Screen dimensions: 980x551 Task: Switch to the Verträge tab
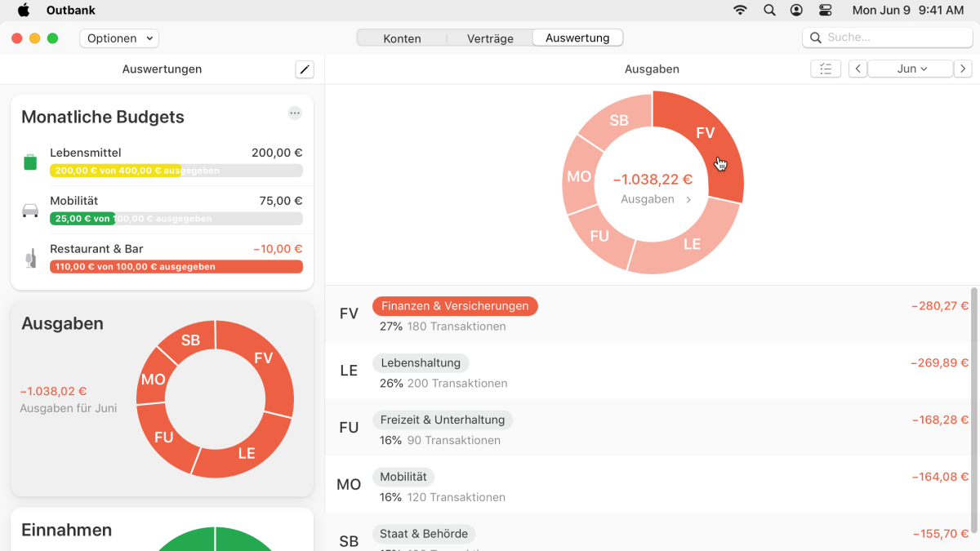point(490,38)
